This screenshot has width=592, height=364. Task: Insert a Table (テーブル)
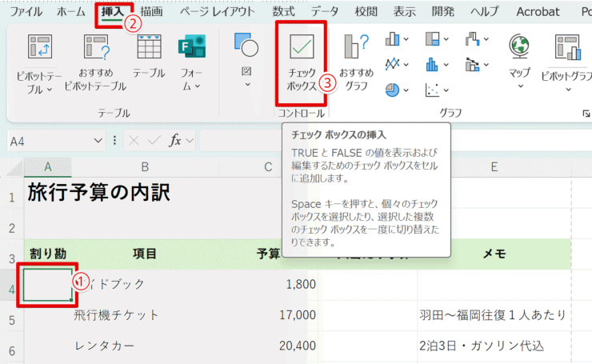coord(149,56)
